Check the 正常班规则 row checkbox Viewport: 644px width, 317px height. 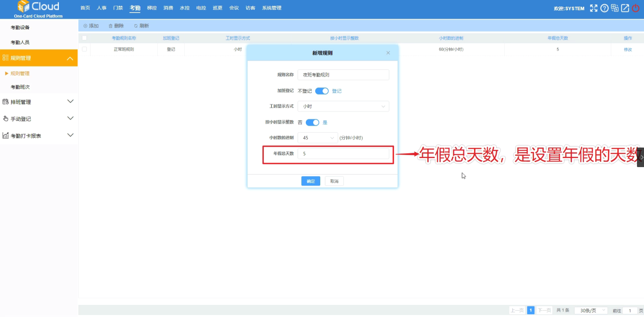tap(84, 49)
